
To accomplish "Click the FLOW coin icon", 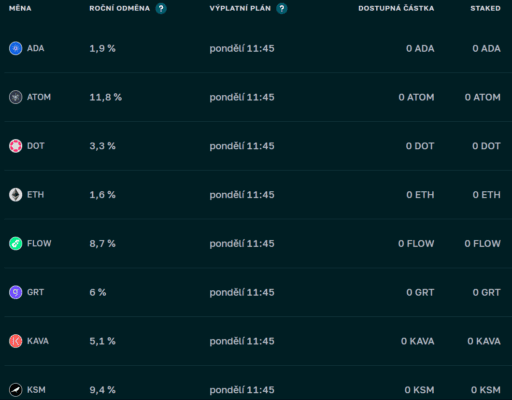I will [x=15, y=243].
